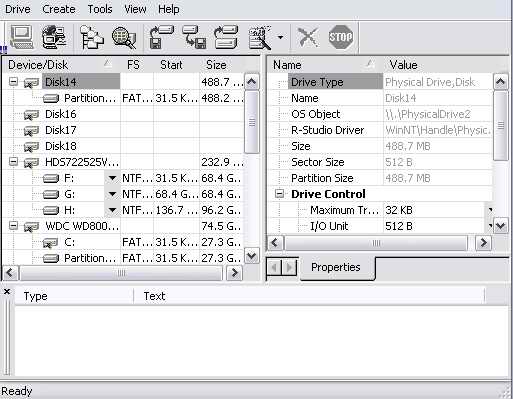
Task: Open the Tools menu
Action: [x=100, y=9]
